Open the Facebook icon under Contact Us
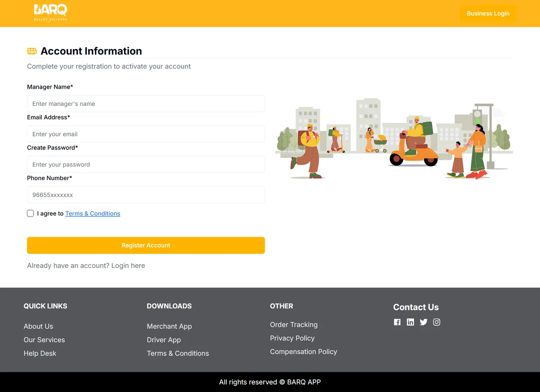This screenshot has height=392, width=540. pyautogui.click(x=397, y=322)
